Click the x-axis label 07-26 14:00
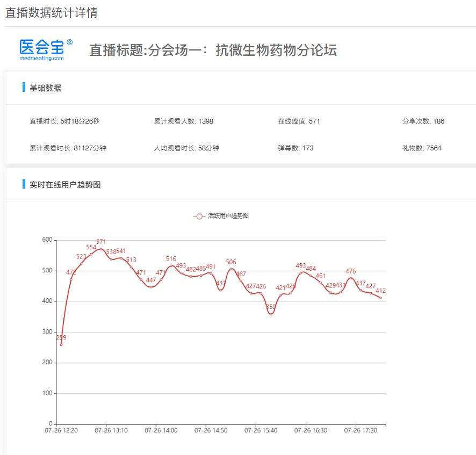Screen dimensions: 476x455 click(x=161, y=430)
